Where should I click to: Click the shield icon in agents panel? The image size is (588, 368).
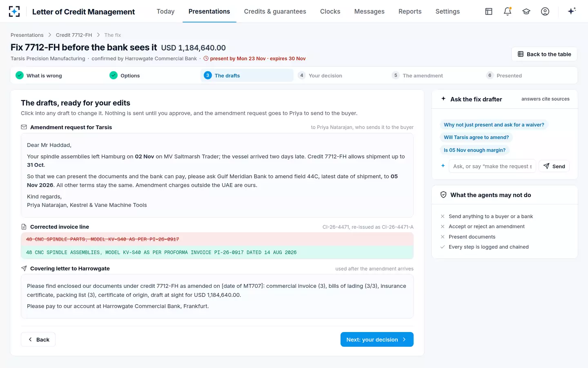(443, 195)
